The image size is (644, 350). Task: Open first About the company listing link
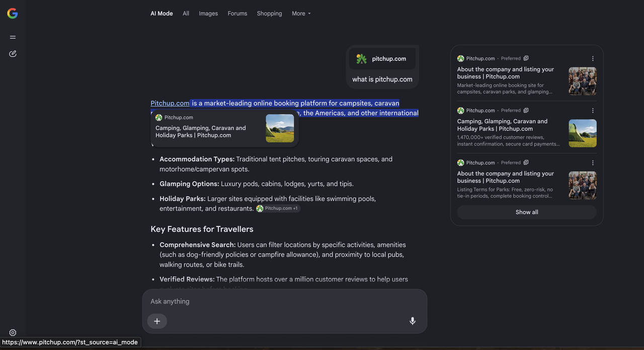(x=506, y=73)
